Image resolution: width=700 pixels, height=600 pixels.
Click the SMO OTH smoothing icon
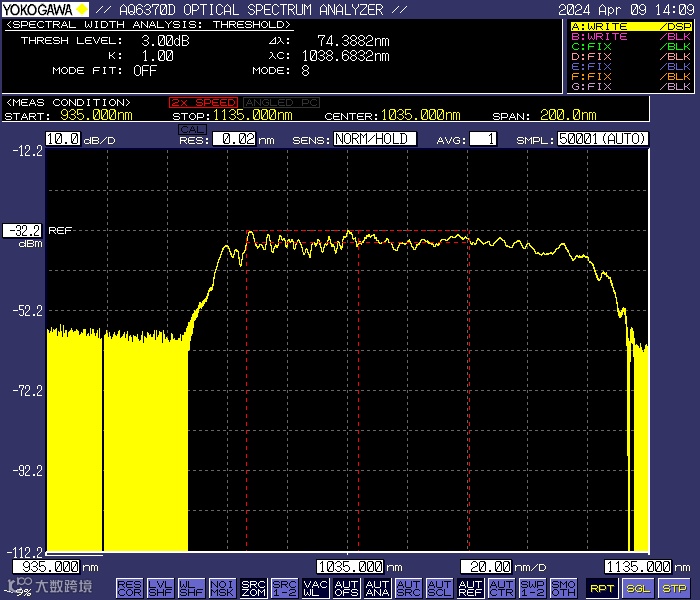(563, 589)
